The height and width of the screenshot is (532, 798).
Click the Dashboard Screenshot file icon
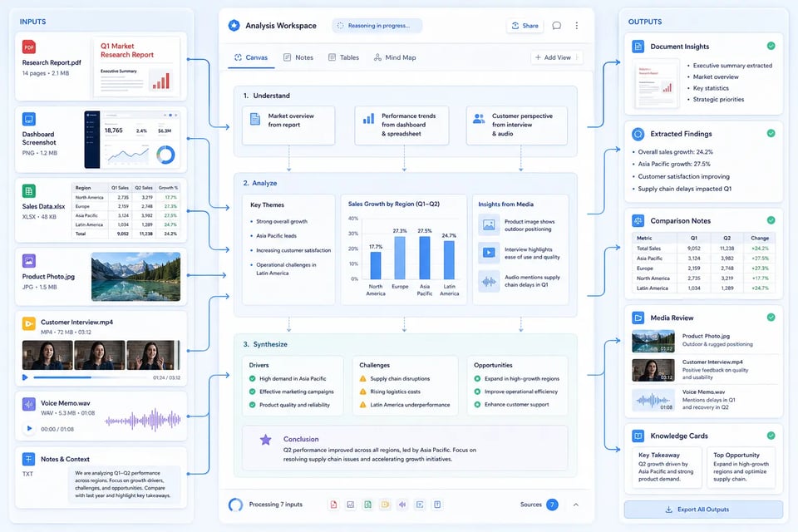click(x=29, y=119)
